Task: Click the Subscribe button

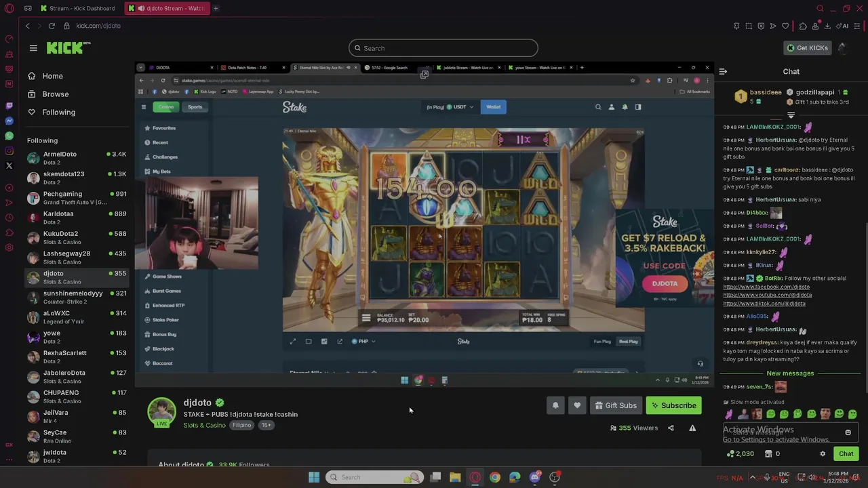Action: click(674, 405)
